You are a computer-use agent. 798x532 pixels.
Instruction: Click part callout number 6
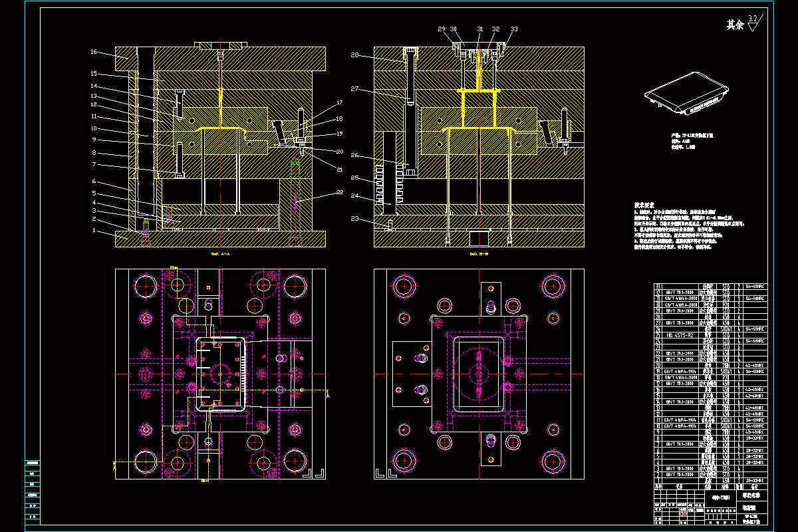coord(94,181)
